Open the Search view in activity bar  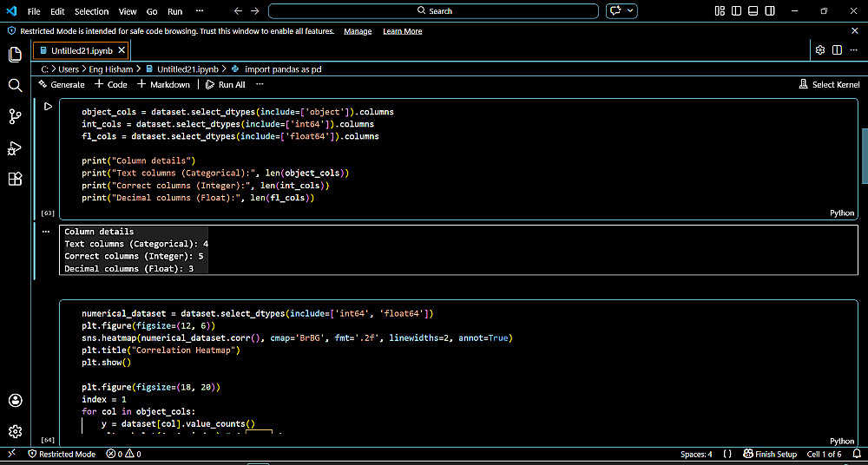coord(15,85)
